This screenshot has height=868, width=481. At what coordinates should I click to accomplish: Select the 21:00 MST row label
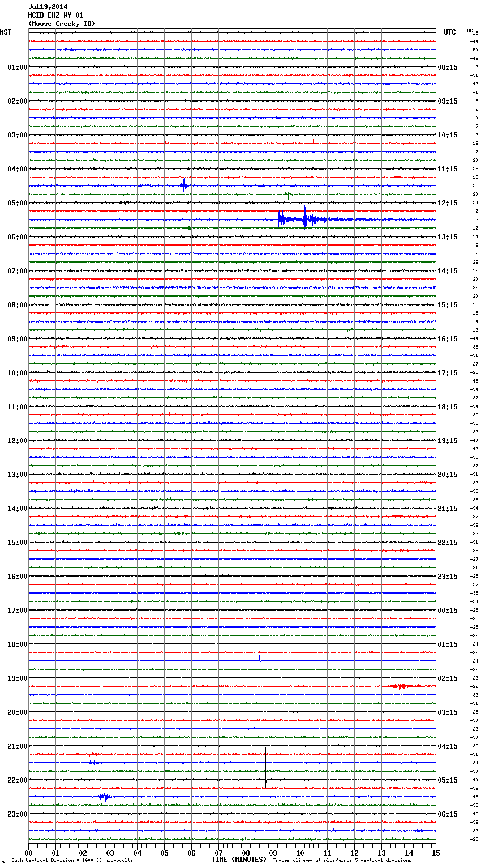18,746
